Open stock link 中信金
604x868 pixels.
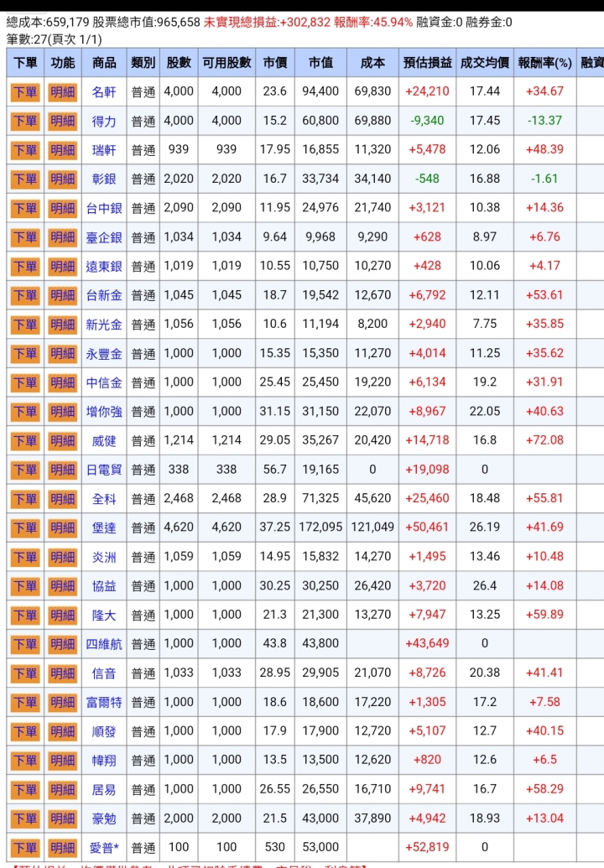click(104, 382)
